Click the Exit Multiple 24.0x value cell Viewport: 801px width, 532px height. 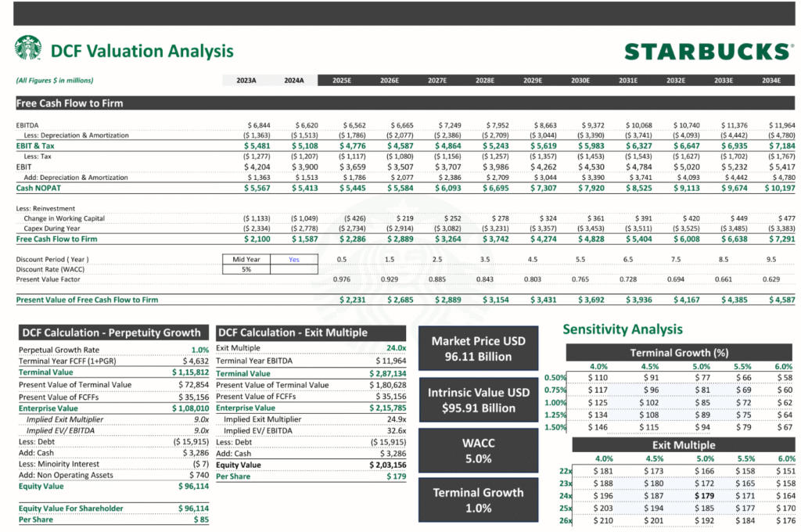coord(395,348)
